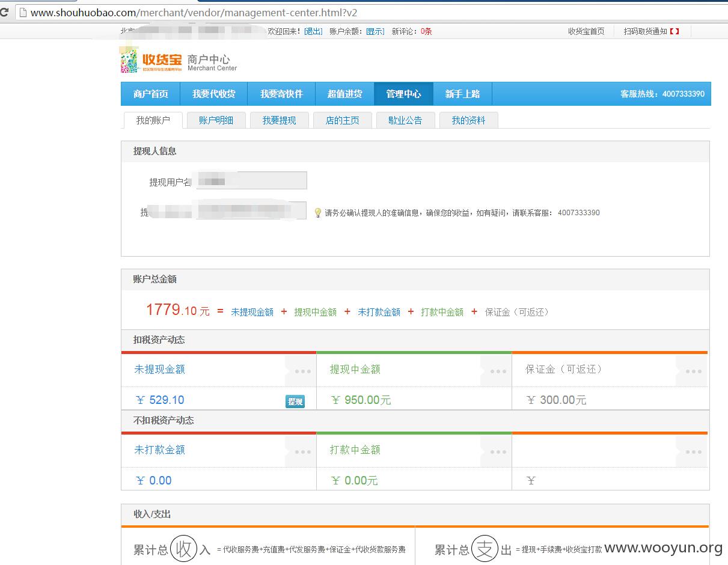The width and height of the screenshot is (728, 565).
Task: Click the second blurred 提现 info field
Action: click(x=251, y=210)
